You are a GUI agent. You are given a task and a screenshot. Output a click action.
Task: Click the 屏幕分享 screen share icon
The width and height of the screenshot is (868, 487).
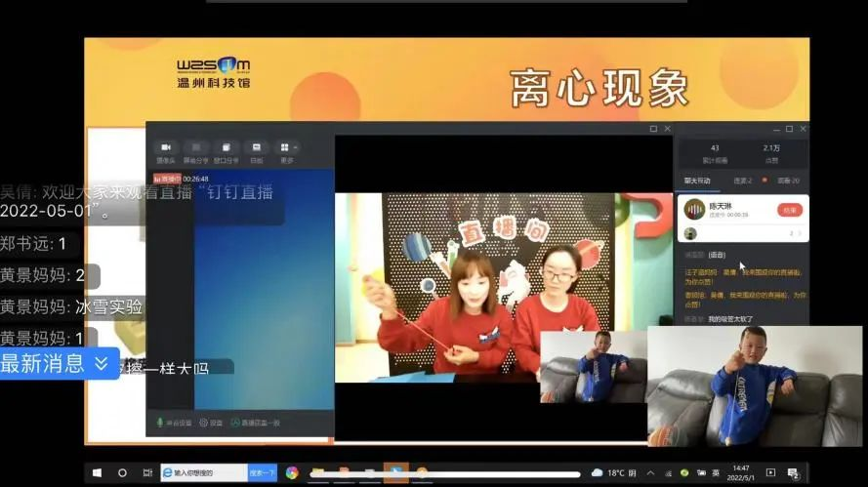(x=196, y=147)
